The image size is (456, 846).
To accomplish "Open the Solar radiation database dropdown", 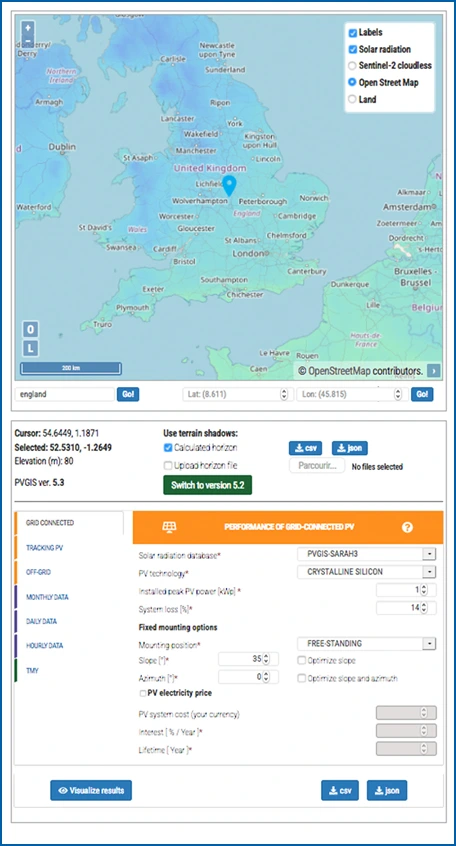I will click(366, 554).
